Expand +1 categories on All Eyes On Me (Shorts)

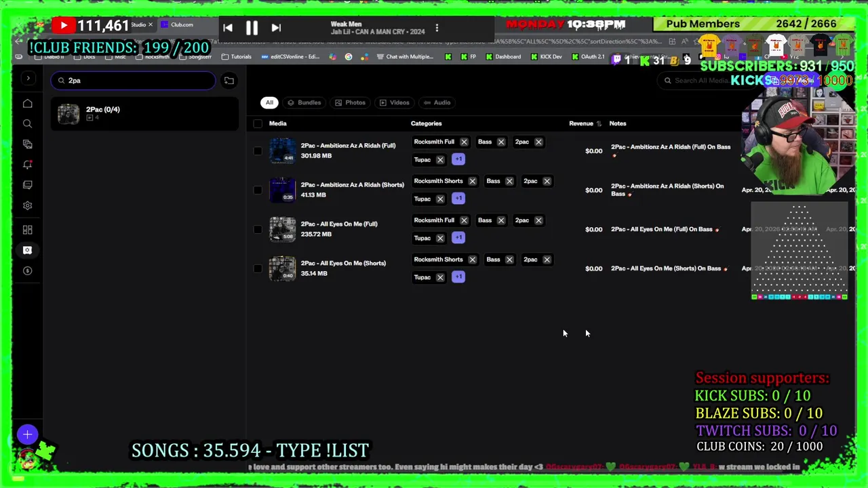tap(458, 277)
